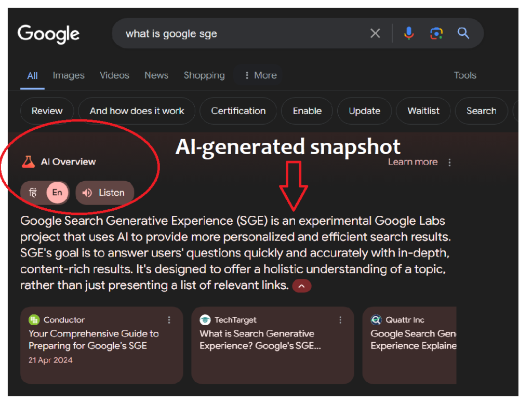Click the AI Overview flask icon
Viewport: 532px width, 404px height.
[29, 162]
